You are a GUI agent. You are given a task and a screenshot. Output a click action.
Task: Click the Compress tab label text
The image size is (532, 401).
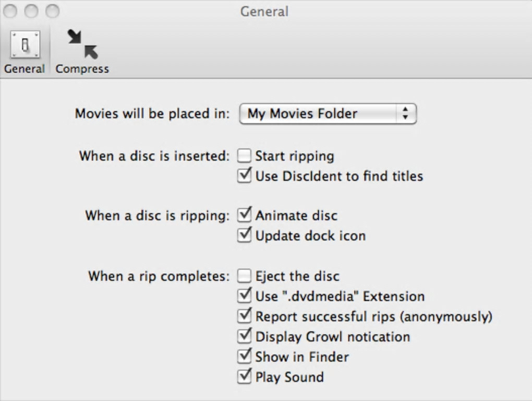pos(82,69)
